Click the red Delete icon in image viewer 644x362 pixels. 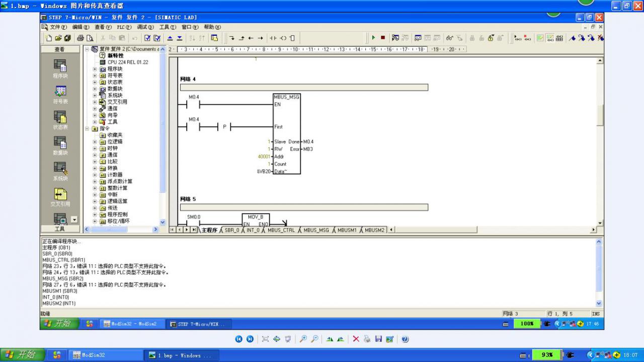356,339
